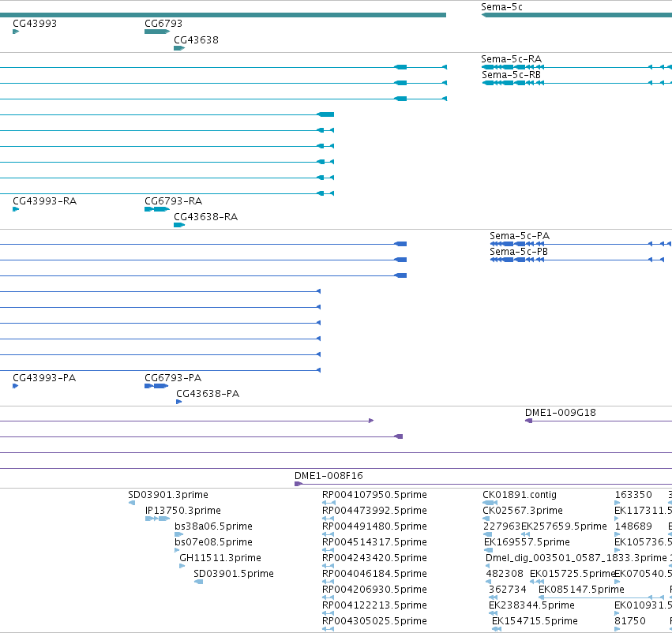Click the EK257659.5prime label
The image size is (672, 633).
tap(564, 526)
